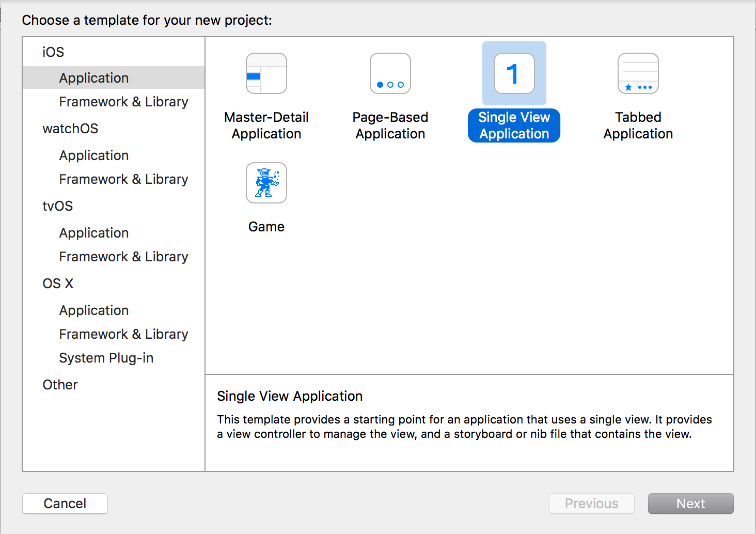Select Application under watchOS
Viewport: 756px width, 534px height.
tap(94, 155)
